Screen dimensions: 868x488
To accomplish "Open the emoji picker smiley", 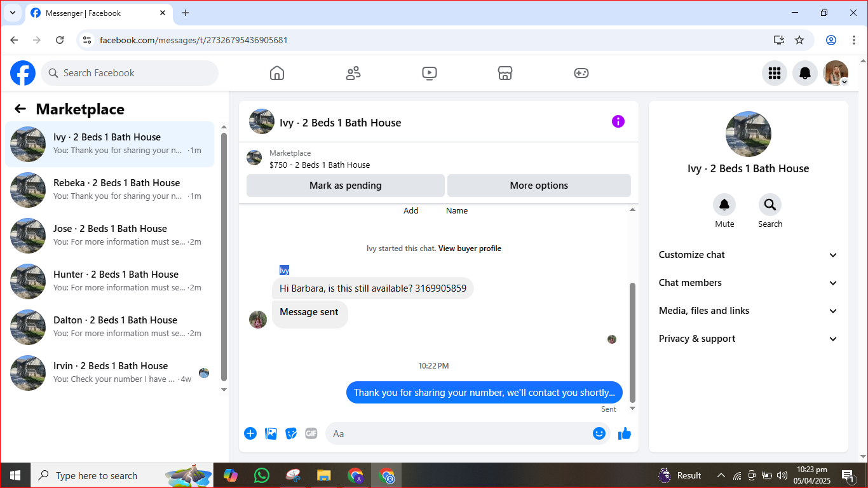I will pos(599,433).
